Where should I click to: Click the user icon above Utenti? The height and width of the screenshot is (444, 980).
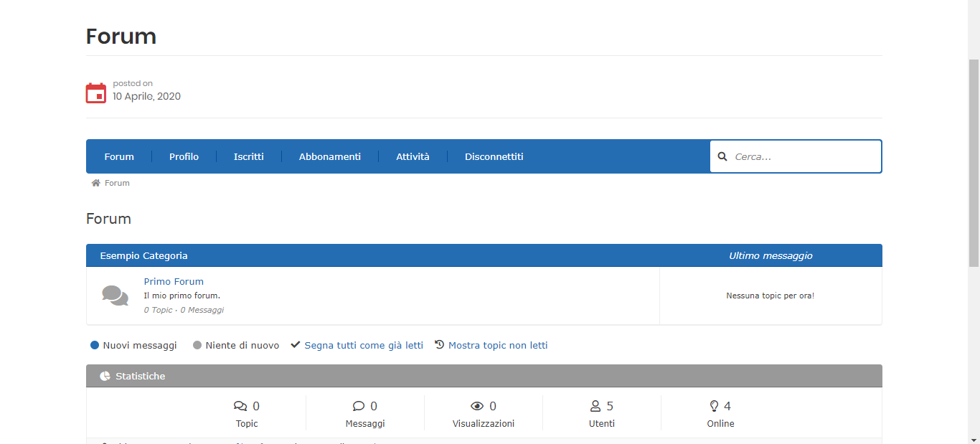coord(595,407)
